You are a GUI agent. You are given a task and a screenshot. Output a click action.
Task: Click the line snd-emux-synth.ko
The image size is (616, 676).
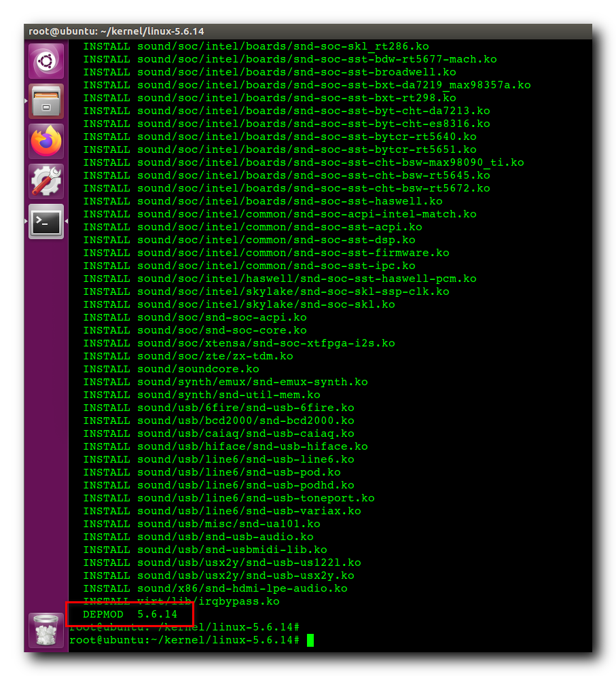225,383
